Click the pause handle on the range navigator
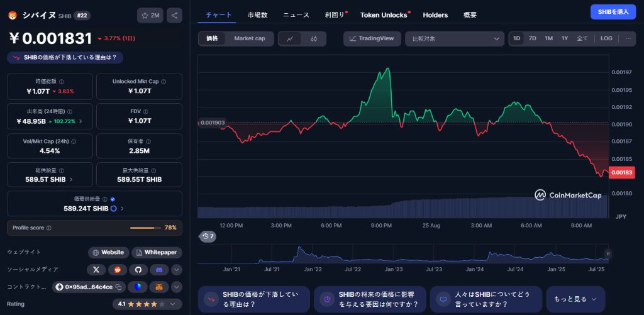The image size is (644, 315). coord(608,254)
